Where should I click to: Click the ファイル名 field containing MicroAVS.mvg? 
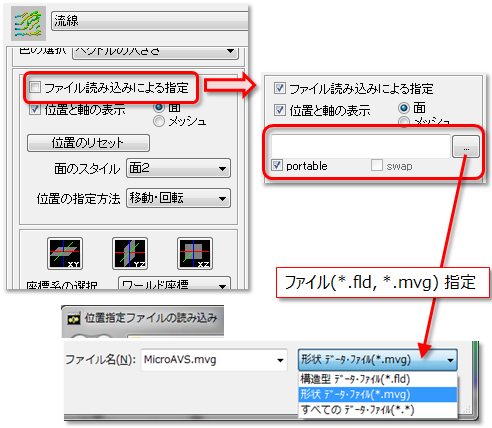coord(214,360)
